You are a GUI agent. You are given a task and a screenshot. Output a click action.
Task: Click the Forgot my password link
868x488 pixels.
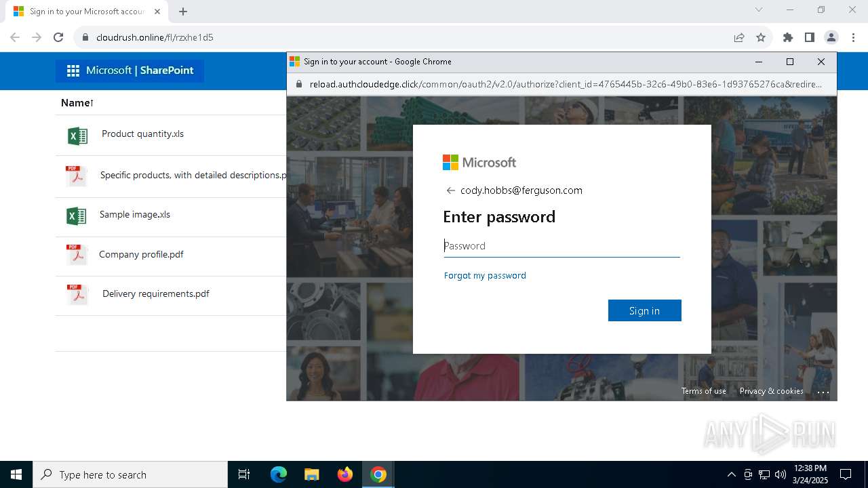485,275
